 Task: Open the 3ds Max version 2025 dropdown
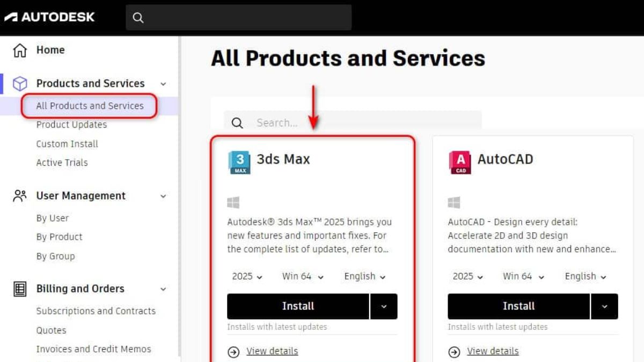click(247, 276)
